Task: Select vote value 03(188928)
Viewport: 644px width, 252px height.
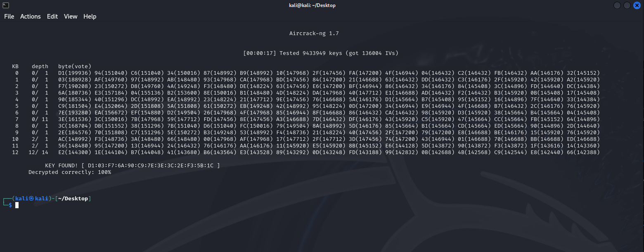Action: 75,80
